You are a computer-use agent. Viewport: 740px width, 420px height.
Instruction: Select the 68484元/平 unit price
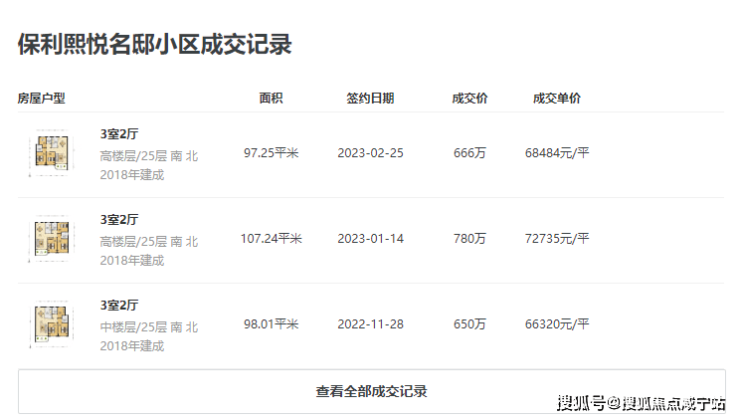557,153
